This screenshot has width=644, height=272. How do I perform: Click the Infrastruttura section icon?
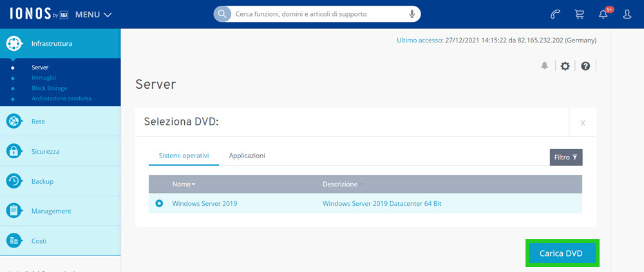click(14, 43)
